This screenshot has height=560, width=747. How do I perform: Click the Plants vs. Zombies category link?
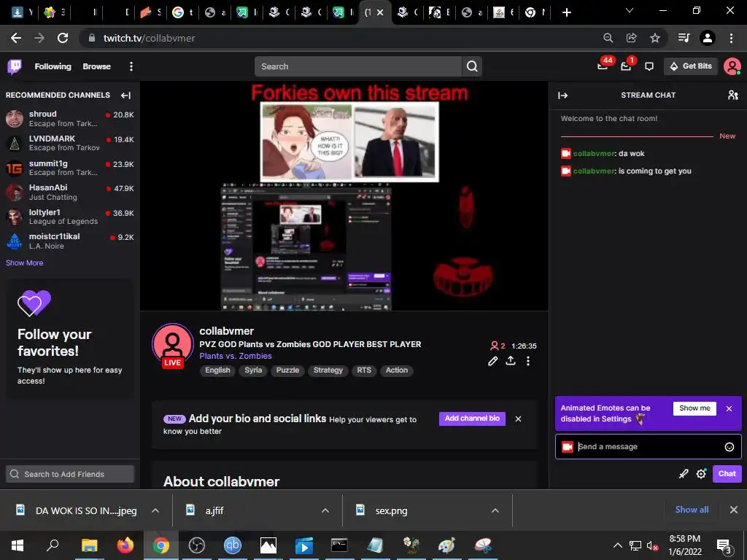[236, 356]
